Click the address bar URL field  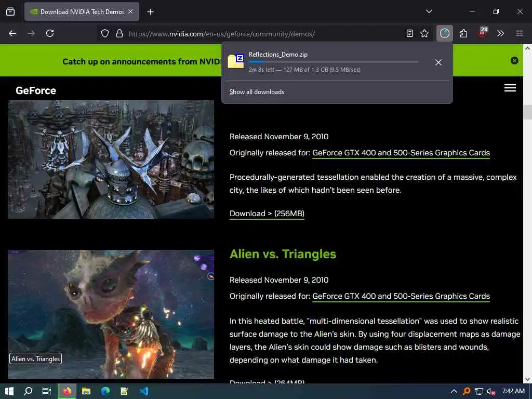coord(264,34)
